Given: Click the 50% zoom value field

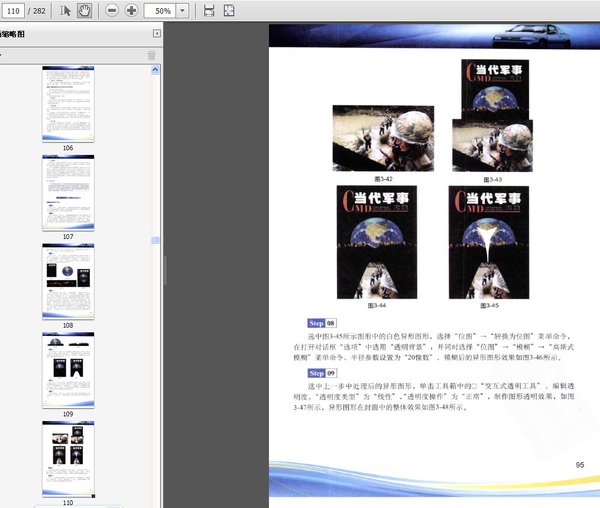Looking at the screenshot, I should tap(160, 10).
